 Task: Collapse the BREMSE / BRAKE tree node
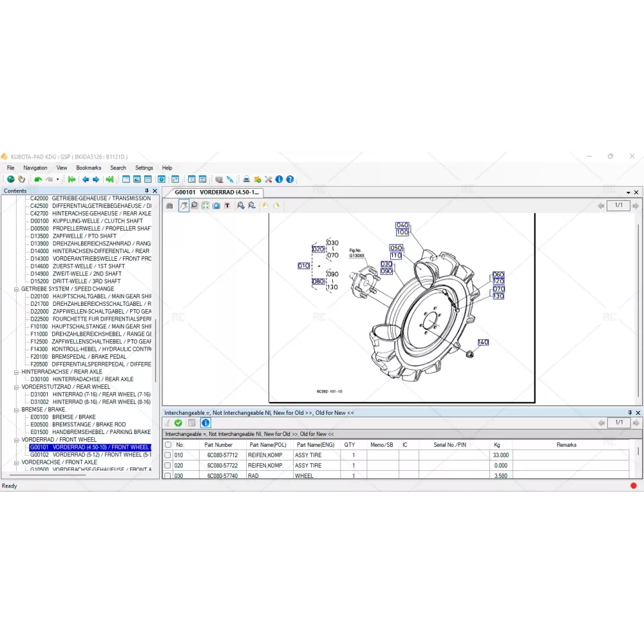[x=17, y=410]
